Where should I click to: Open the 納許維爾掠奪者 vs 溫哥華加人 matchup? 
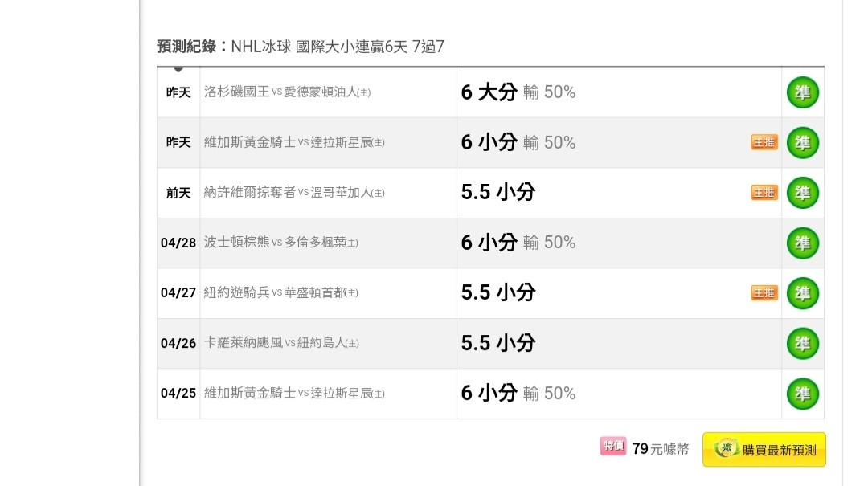294,193
